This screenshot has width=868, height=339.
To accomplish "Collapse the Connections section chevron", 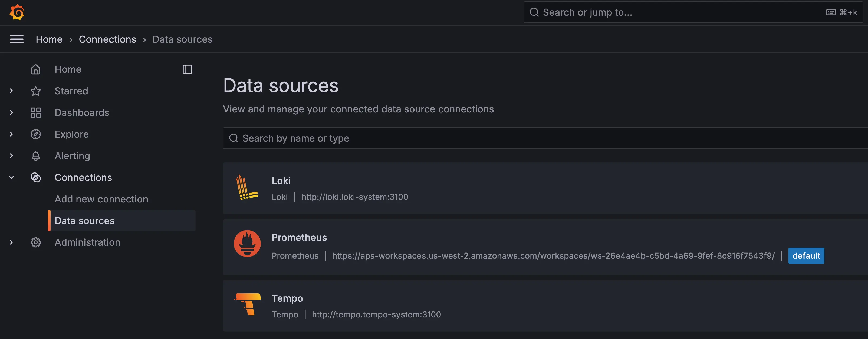I will click(11, 177).
